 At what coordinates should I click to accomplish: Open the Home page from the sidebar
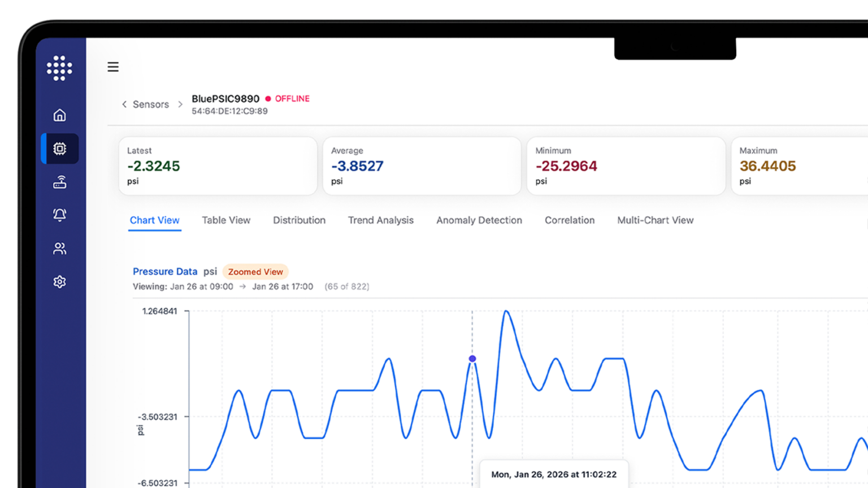pyautogui.click(x=59, y=115)
